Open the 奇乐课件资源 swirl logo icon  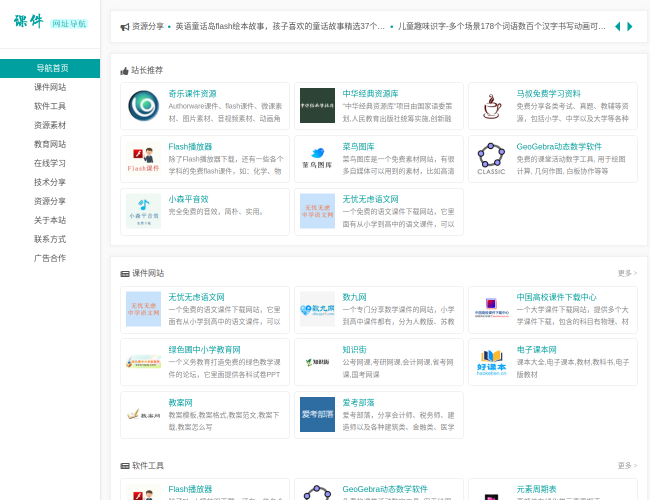pos(143,106)
